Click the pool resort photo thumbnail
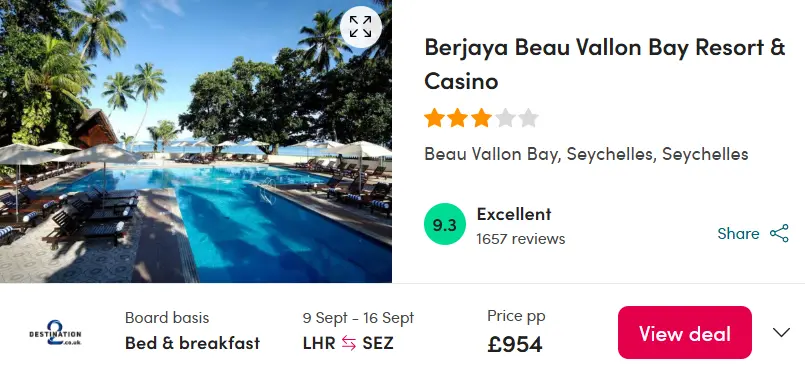This screenshot has height=367, width=805. [x=196, y=141]
